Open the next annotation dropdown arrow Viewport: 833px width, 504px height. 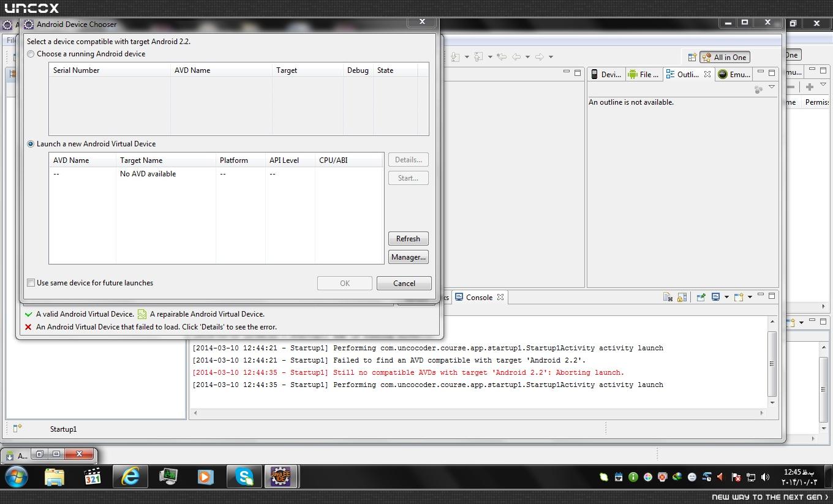(467, 57)
